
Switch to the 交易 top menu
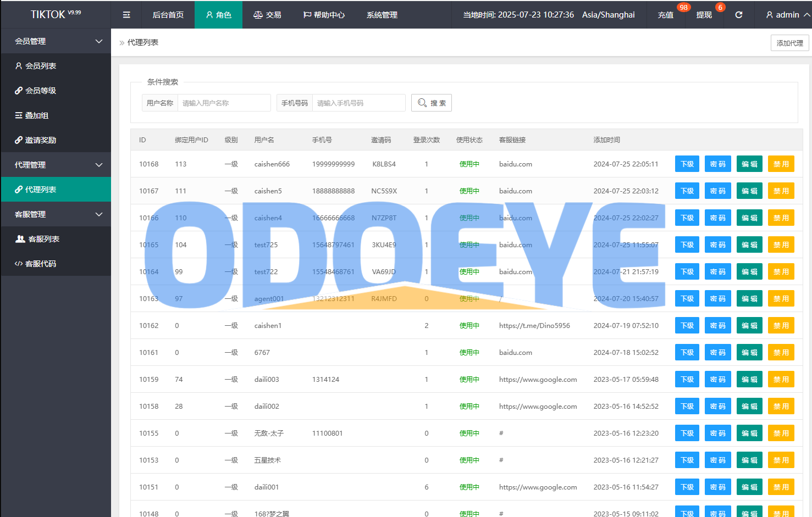(x=267, y=15)
